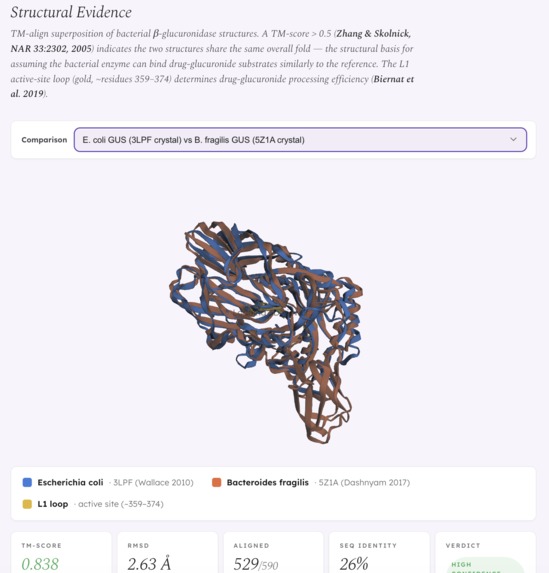The height and width of the screenshot is (573, 549).
Task: Click the 5Z1A (Dashnyam 2017) reference text
Action: click(364, 482)
